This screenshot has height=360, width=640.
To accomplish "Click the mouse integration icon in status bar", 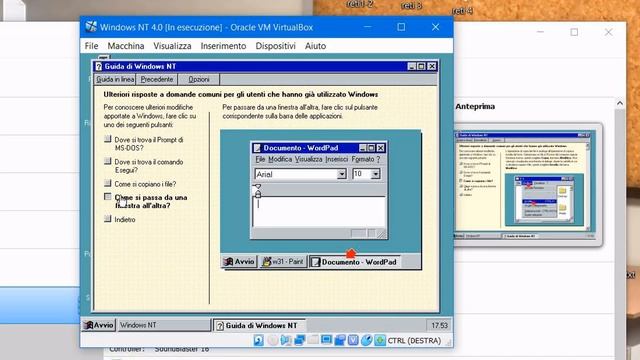I will (367, 340).
